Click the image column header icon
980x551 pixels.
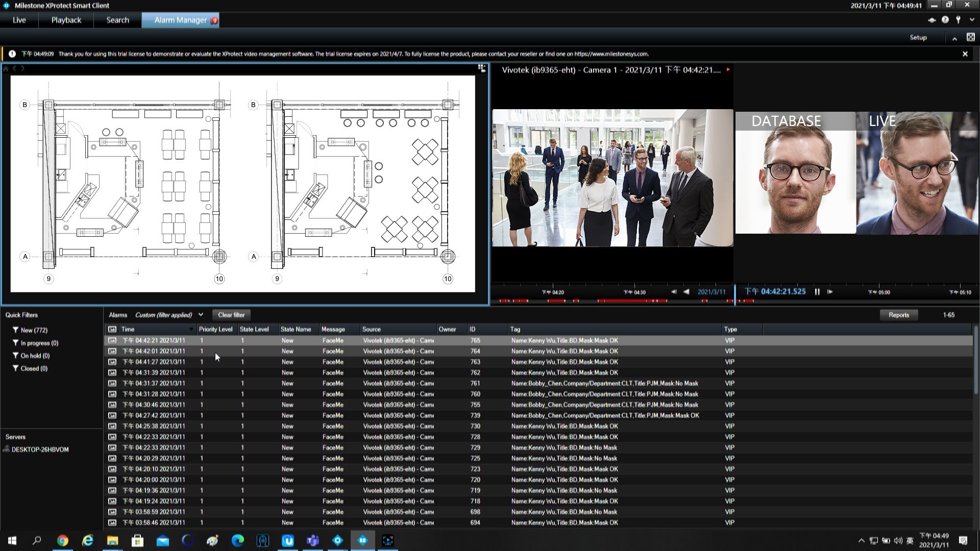112,329
